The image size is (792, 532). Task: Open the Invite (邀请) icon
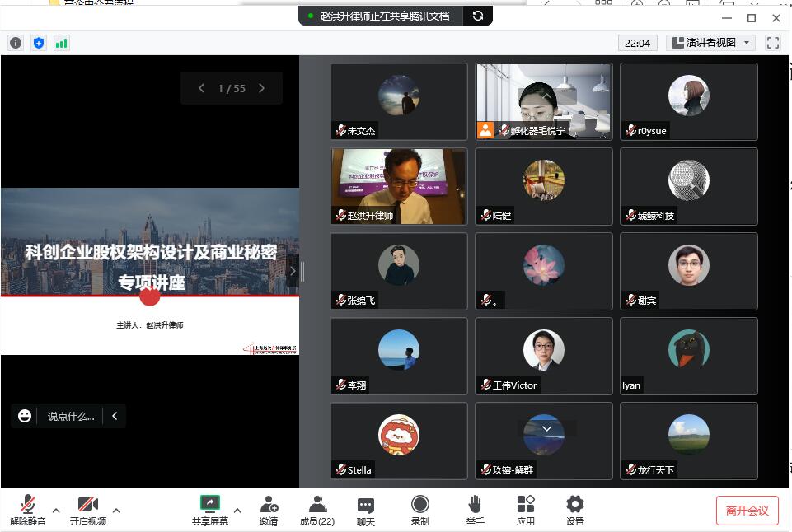[x=269, y=510]
